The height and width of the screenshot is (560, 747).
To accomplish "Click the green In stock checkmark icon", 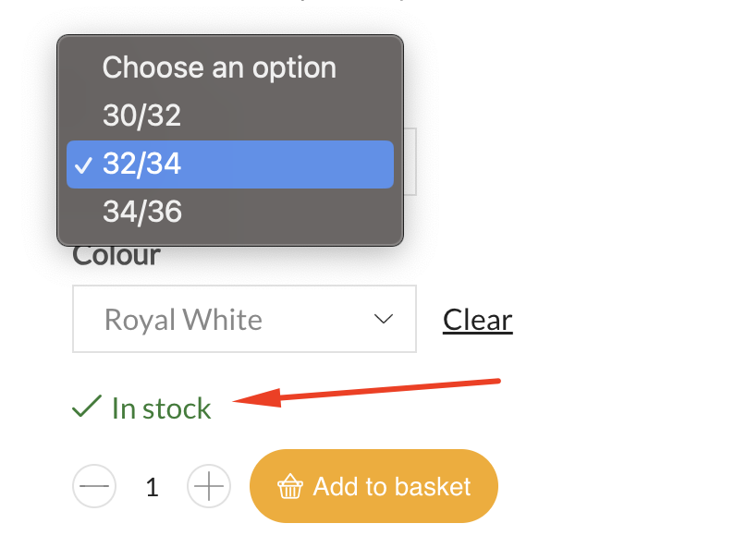I will 87,407.
